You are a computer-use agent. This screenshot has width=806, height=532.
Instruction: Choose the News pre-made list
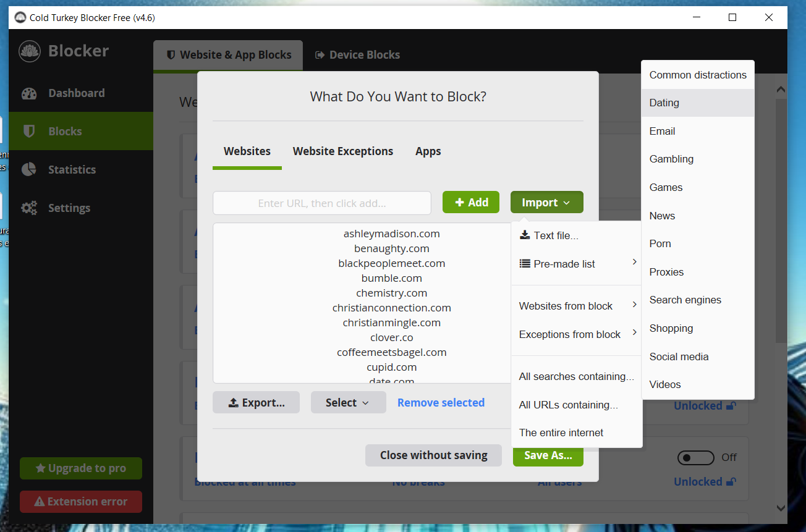[x=698, y=216]
